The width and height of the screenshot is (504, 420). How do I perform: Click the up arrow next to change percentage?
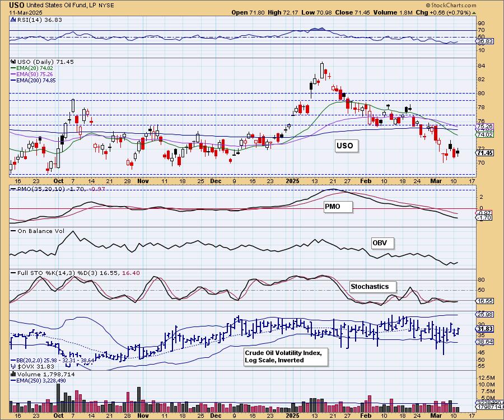(474, 13)
